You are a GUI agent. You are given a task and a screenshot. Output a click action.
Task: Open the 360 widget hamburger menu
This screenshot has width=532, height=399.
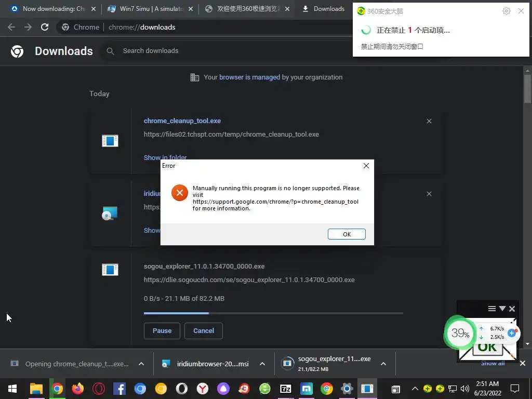(x=491, y=309)
